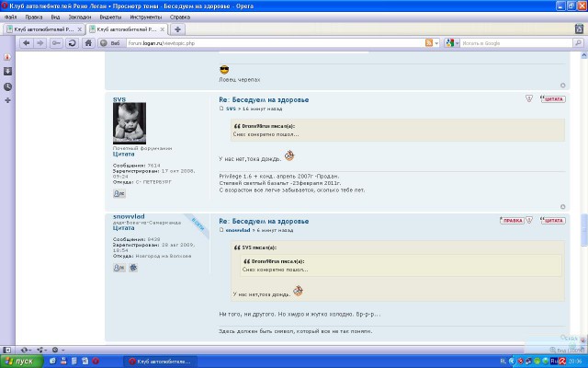
Task: Jump to top icon in SVS post
Action: 562,207
